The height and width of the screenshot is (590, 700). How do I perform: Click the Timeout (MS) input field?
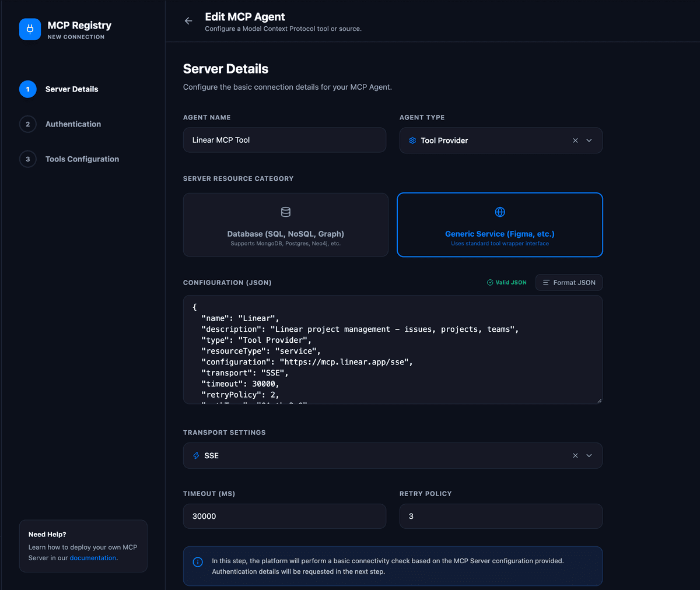[x=285, y=517]
